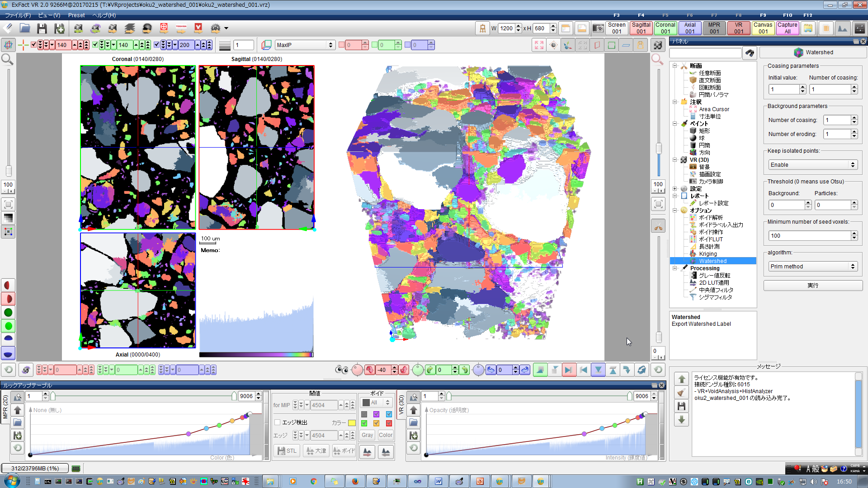The image size is (868, 488).
Task: Open the Preset menu
Action: coord(76,15)
